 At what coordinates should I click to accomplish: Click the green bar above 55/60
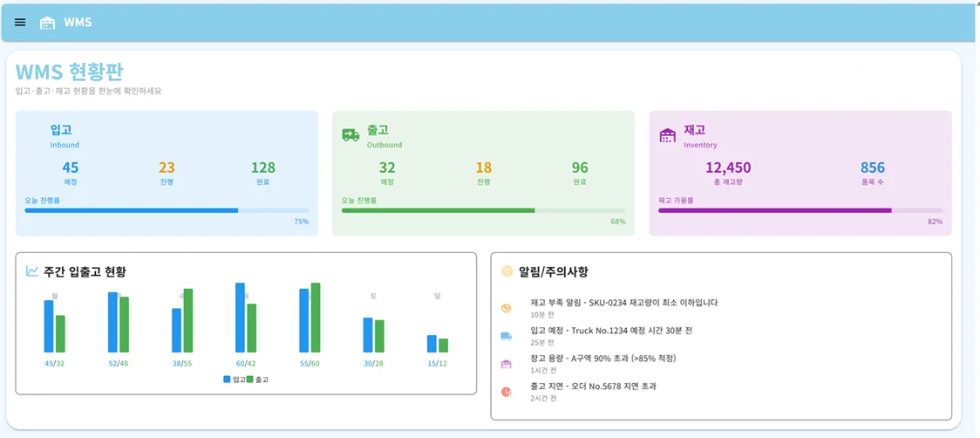click(316, 318)
